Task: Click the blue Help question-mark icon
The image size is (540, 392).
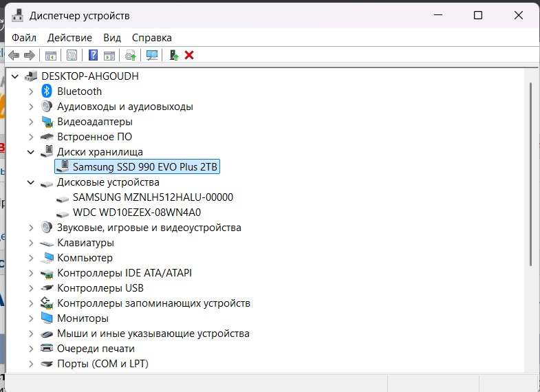Action: point(93,55)
